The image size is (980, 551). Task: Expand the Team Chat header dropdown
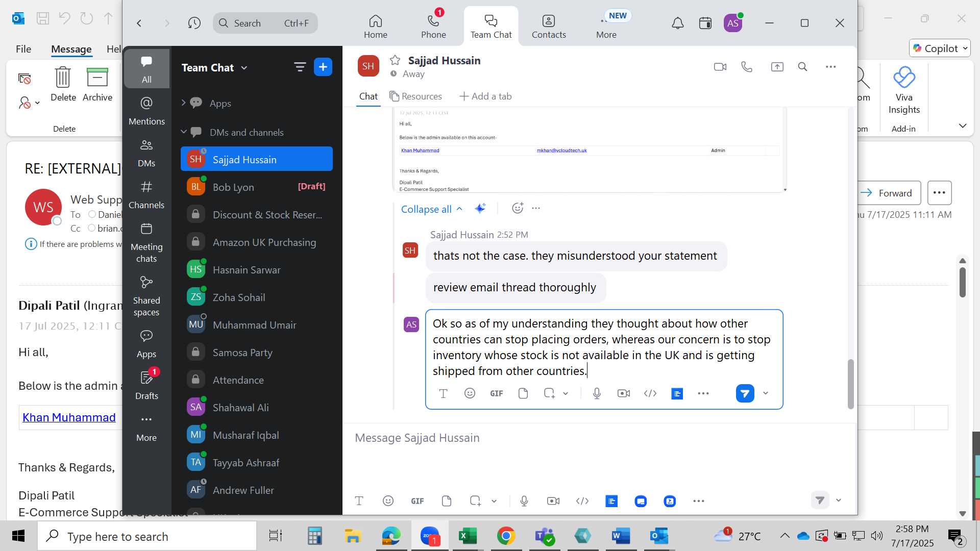(244, 68)
